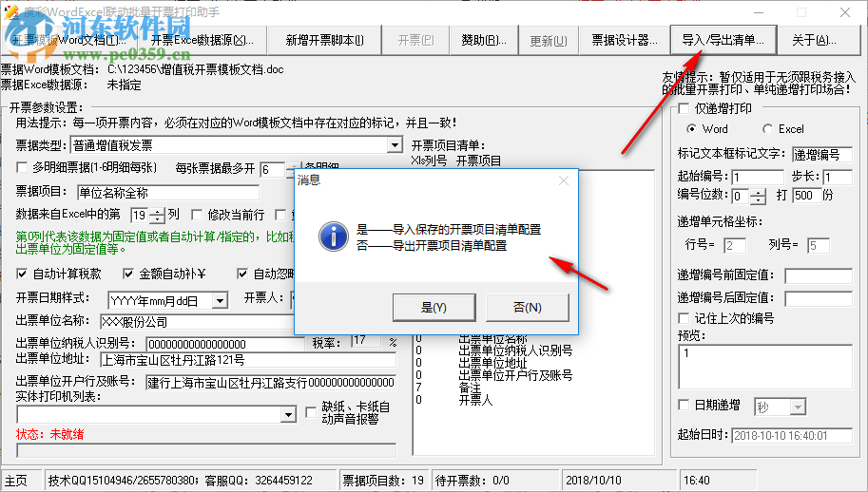Click 起始编号 input field
868x492 pixels.
click(x=758, y=177)
